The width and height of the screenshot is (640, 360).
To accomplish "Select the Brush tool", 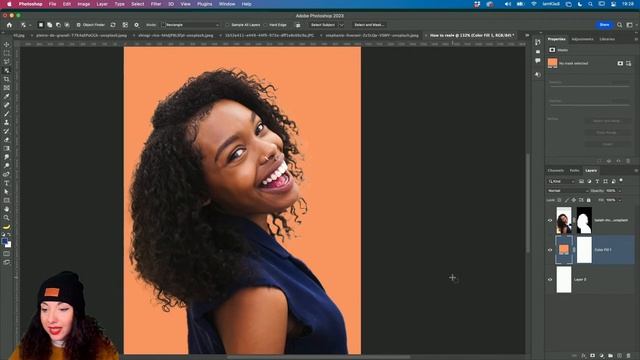I will click(7, 113).
